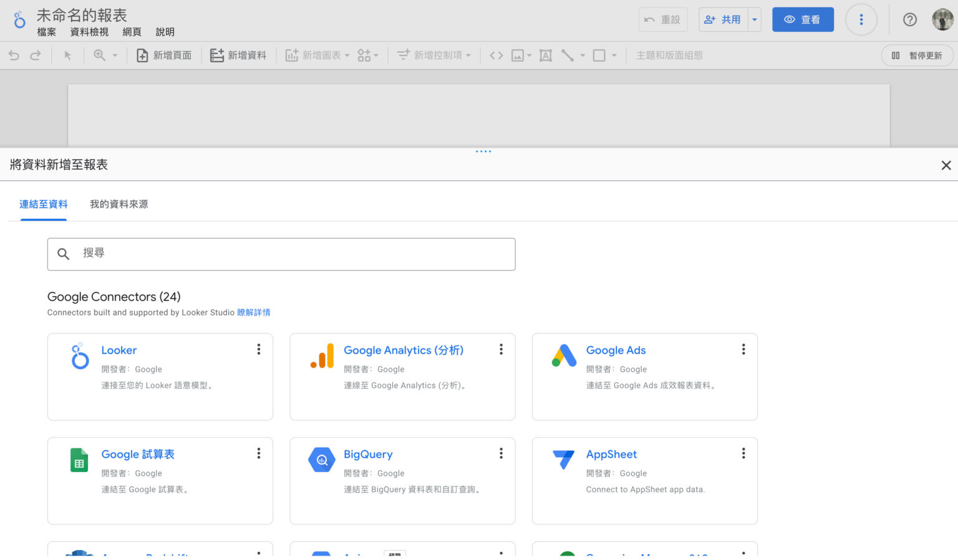Open the 檔案 menu

click(x=46, y=32)
